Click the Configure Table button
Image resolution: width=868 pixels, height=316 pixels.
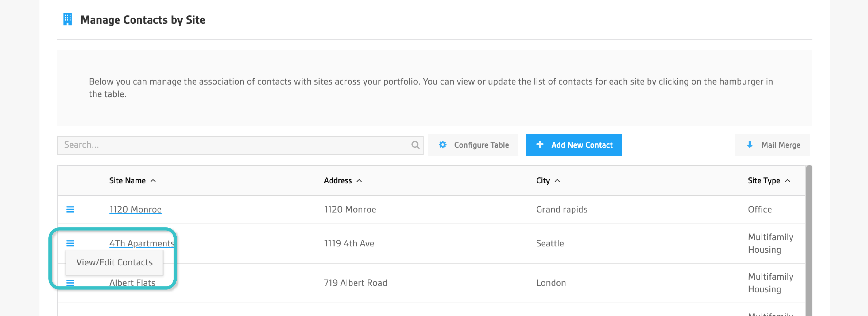point(473,145)
